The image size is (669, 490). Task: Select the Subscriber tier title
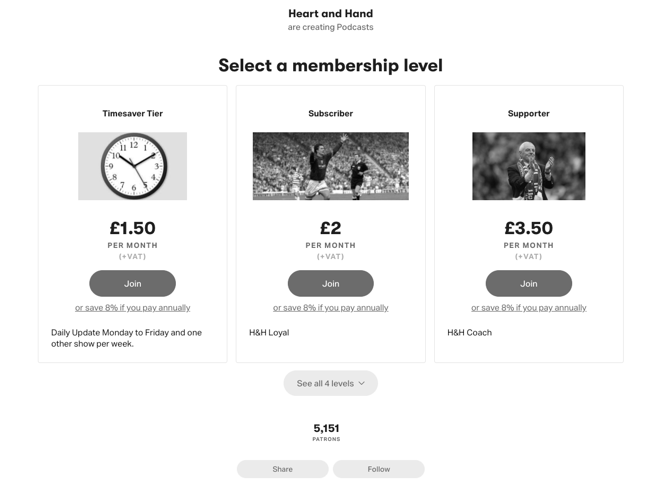tap(330, 114)
